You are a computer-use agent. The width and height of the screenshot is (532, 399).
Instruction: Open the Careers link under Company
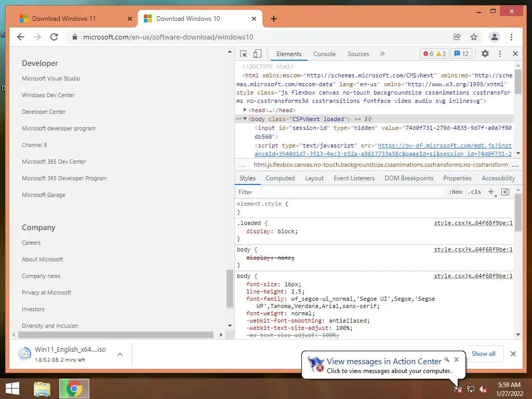pyautogui.click(x=31, y=243)
